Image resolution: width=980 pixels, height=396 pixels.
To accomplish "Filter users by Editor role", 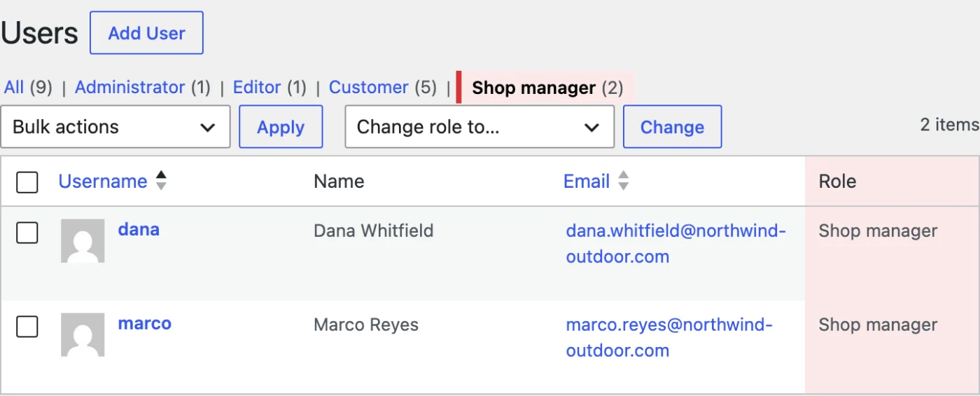I will coord(257,88).
